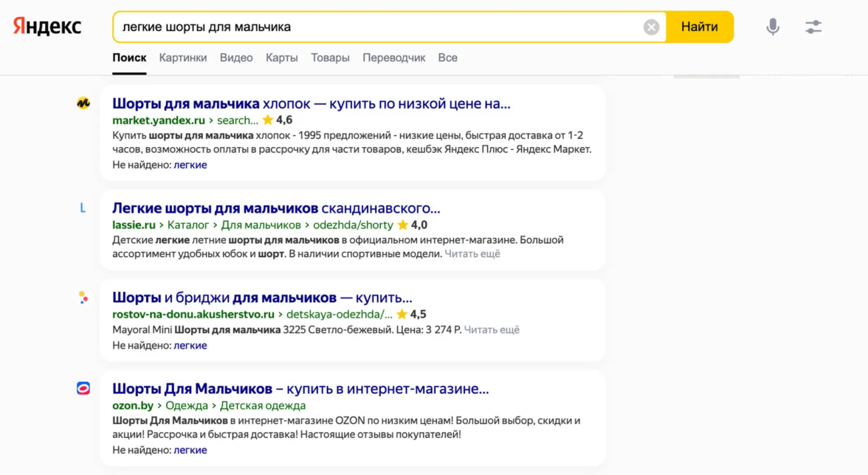Click the search... breadcrumb of market result
The image size is (868, 475).
click(238, 120)
